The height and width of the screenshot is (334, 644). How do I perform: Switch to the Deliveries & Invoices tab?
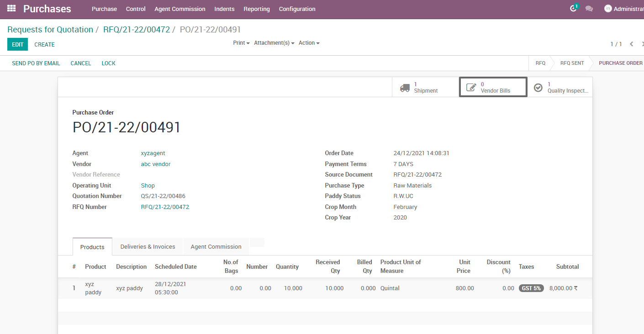click(147, 246)
